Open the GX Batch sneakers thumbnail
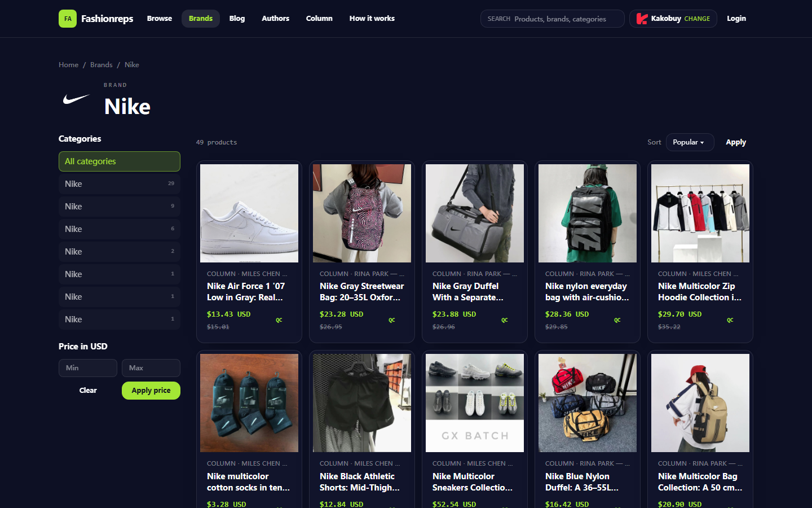This screenshot has height=508, width=812. [475, 403]
